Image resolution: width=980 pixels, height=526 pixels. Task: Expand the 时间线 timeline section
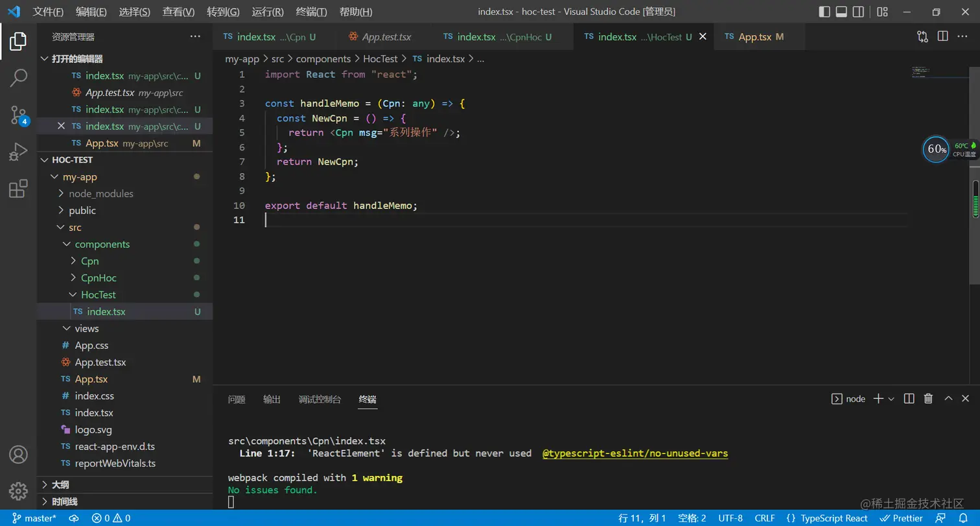tap(124, 501)
